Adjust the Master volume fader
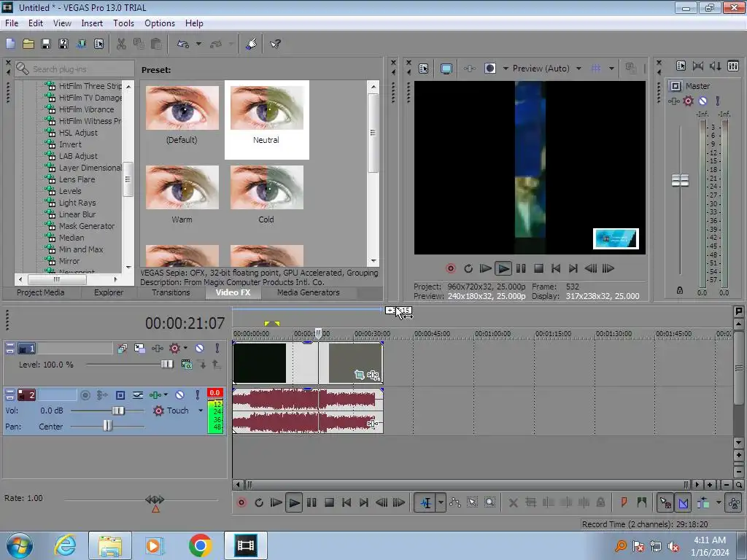Image resolution: width=747 pixels, height=560 pixels. tap(680, 181)
